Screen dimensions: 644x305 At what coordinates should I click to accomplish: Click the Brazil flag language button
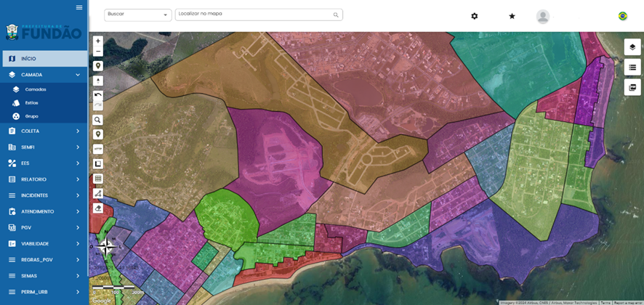tap(623, 16)
